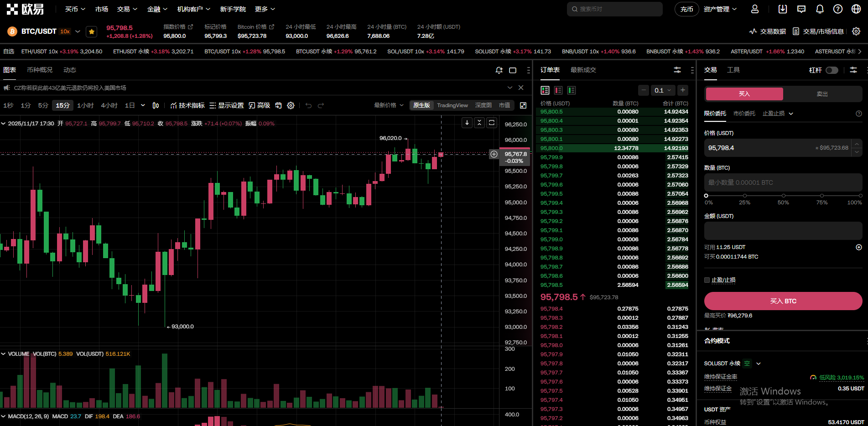Open the user profile icon in header
The width and height of the screenshot is (868, 426).
755,9
